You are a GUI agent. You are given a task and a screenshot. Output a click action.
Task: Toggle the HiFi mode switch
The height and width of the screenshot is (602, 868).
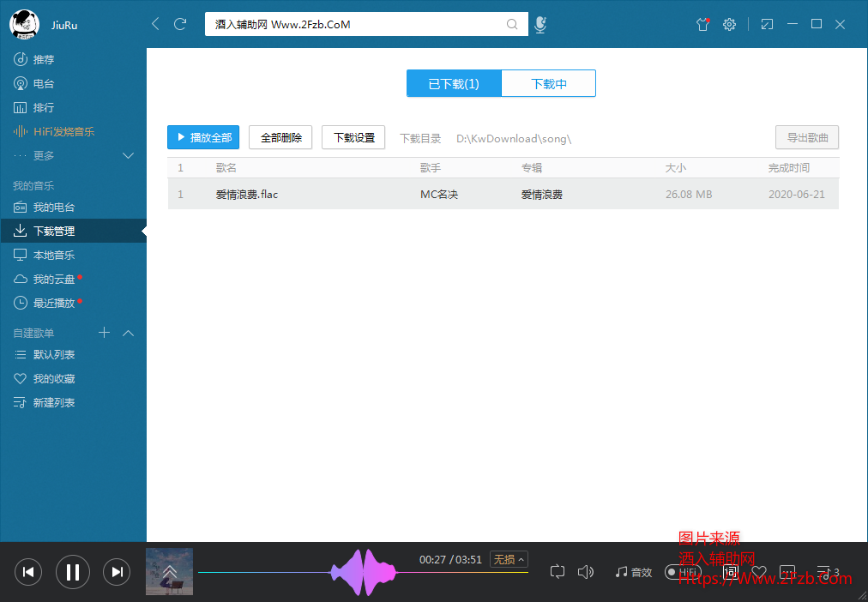(683, 572)
